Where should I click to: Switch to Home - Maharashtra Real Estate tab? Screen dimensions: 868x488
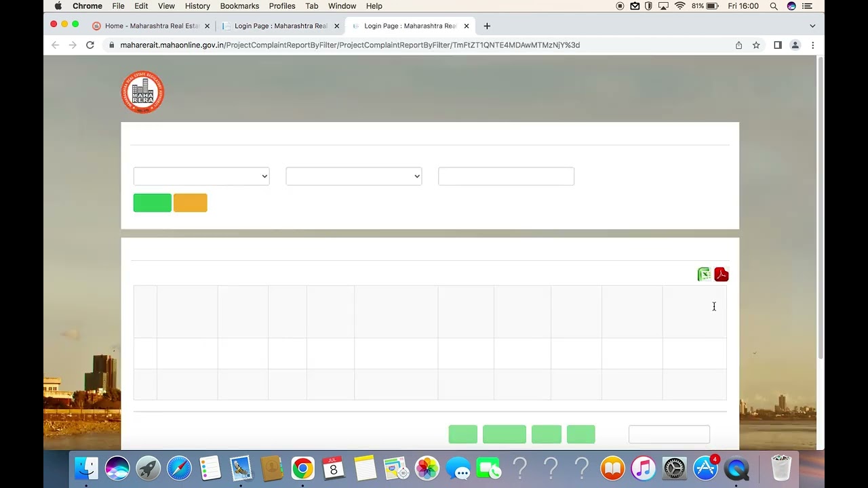click(151, 26)
